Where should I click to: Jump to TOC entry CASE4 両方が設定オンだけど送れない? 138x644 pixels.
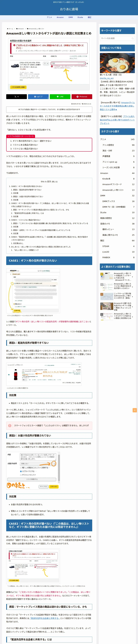tap(49, 238)
